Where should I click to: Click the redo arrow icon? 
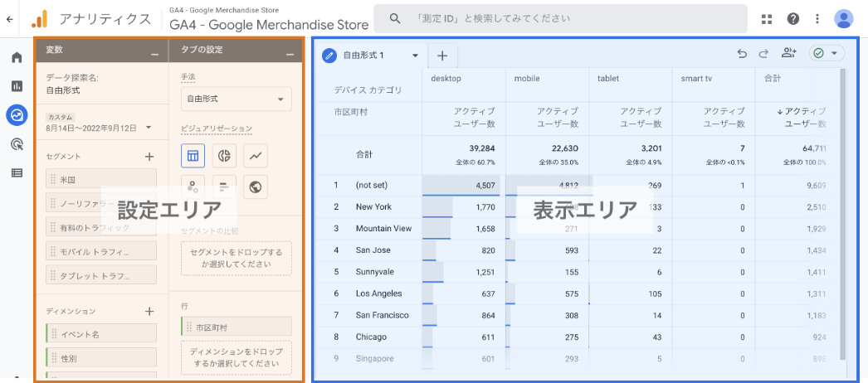763,54
